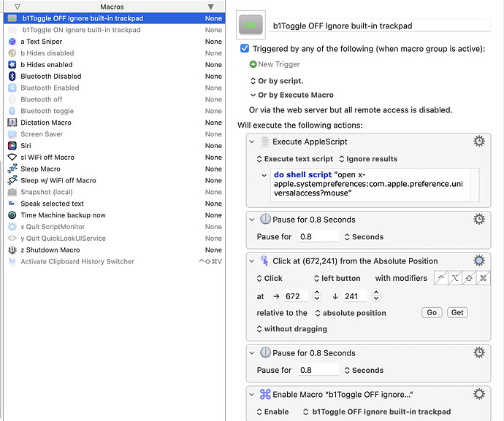Click the Macros column header
The height and width of the screenshot is (421, 504).
[112, 7]
